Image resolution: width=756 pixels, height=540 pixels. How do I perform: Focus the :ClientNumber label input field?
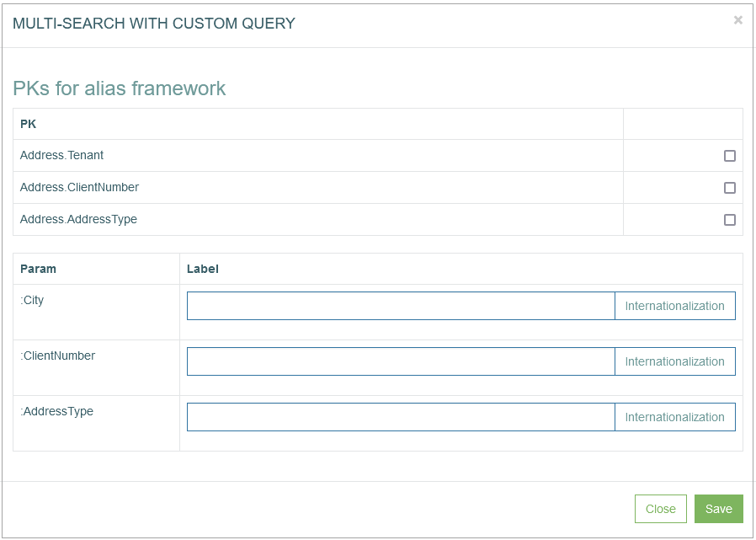pos(401,361)
